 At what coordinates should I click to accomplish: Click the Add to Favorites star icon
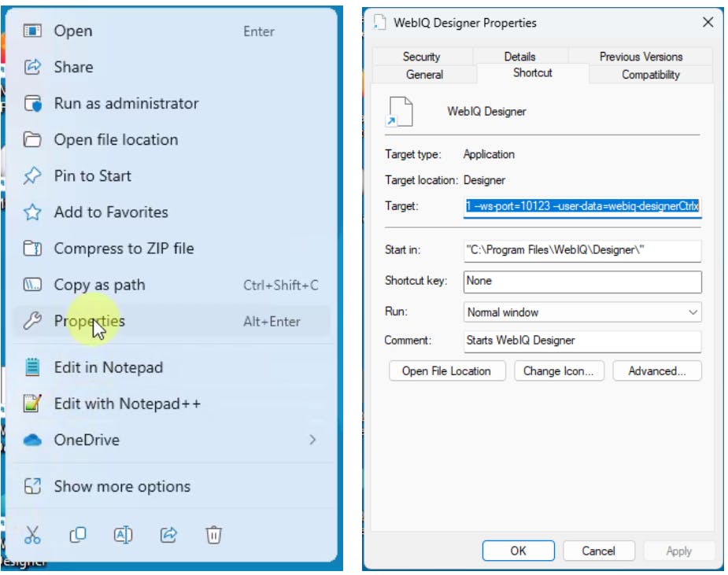tap(32, 212)
